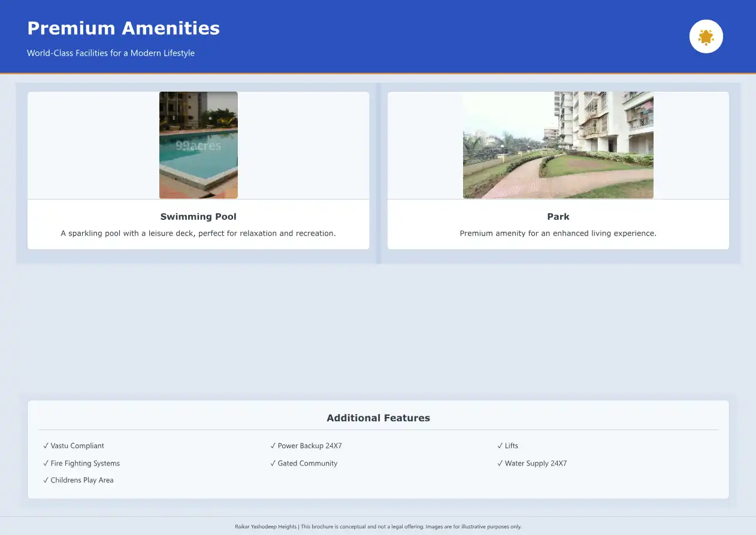
Task: Click the gold star badge icon in header
Action: 706,37
